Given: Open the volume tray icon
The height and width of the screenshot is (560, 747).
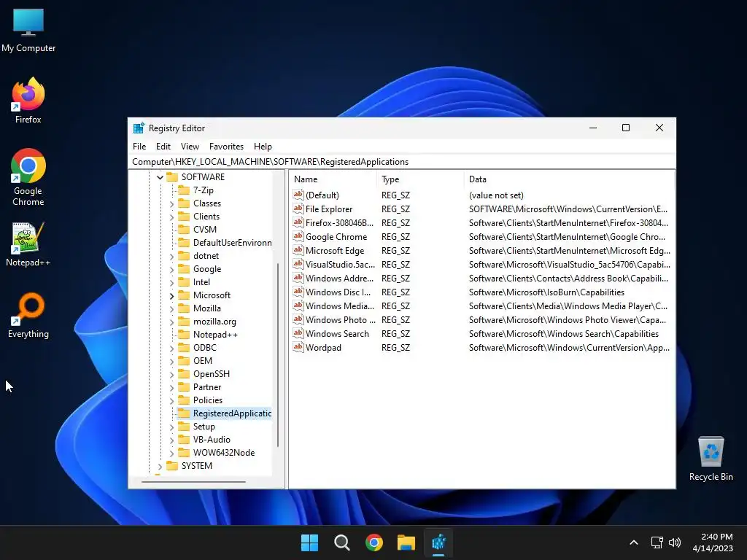Looking at the screenshot, I should click(x=675, y=542).
